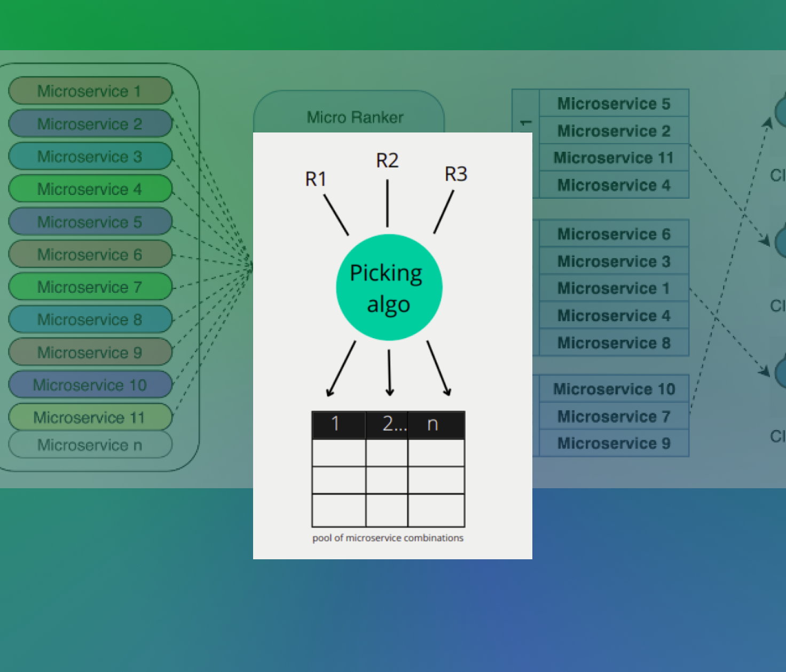Select table header cell labeled 2...
Screen dimensions: 786x672
[x=387, y=425]
